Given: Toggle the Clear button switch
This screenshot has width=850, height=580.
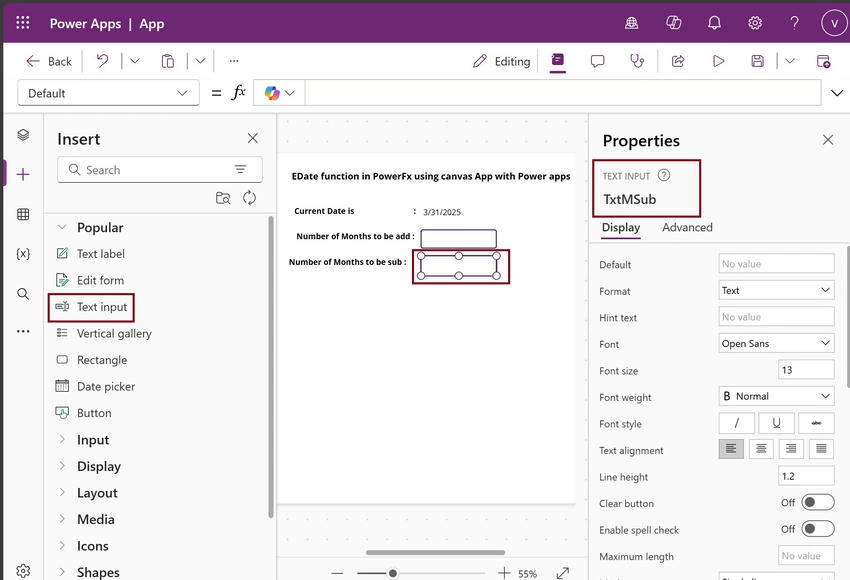Looking at the screenshot, I should 817,502.
